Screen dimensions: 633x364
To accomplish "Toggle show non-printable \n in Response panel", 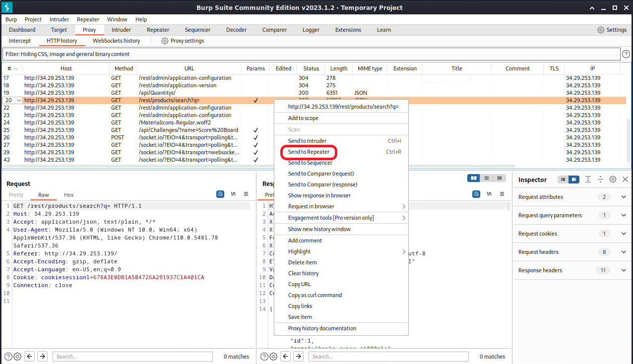I will click(x=489, y=194).
